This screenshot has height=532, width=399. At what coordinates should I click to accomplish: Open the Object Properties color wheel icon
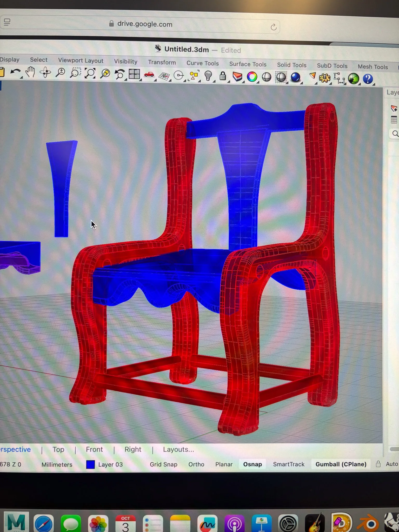[x=252, y=77]
